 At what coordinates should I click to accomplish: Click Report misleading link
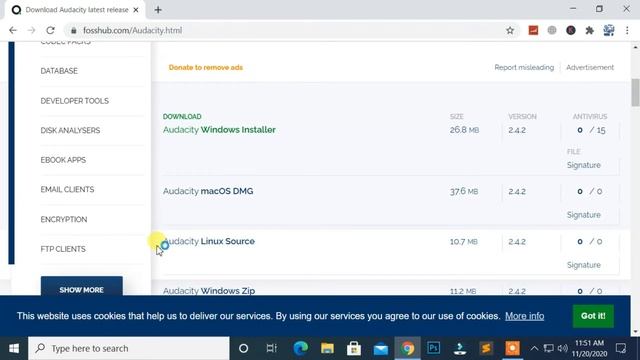click(524, 67)
